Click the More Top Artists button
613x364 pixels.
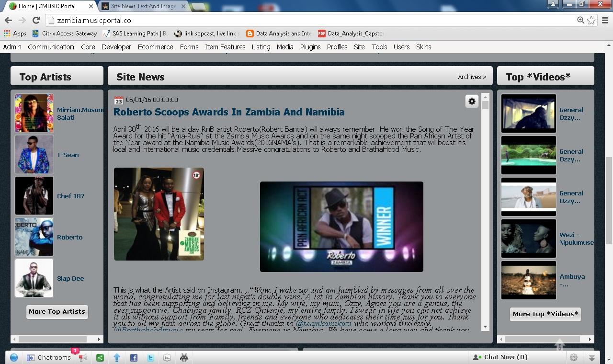[57, 312]
